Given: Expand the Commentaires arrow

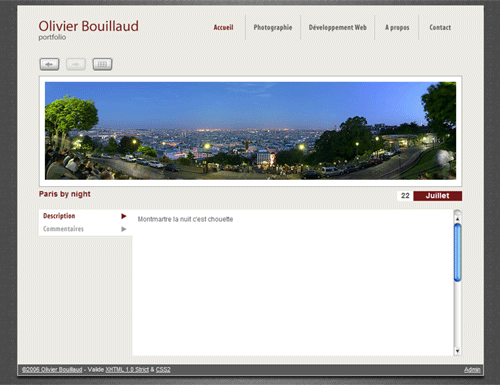Looking at the screenshot, I should pyautogui.click(x=124, y=229).
